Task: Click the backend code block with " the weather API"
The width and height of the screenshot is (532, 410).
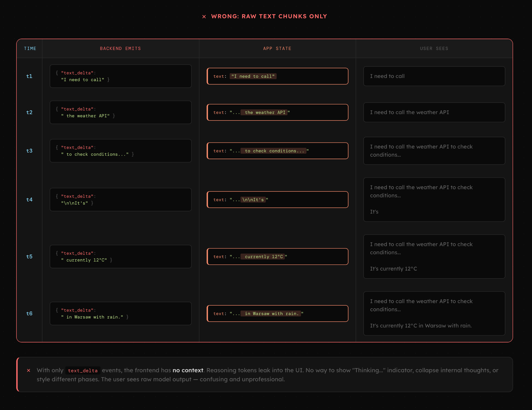Action: pyautogui.click(x=121, y=112)
